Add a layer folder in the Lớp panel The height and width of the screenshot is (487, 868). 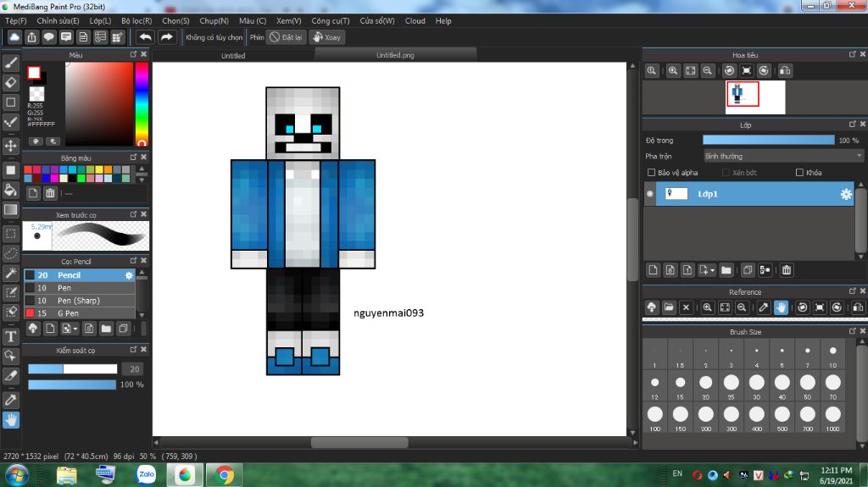[726, 270]
